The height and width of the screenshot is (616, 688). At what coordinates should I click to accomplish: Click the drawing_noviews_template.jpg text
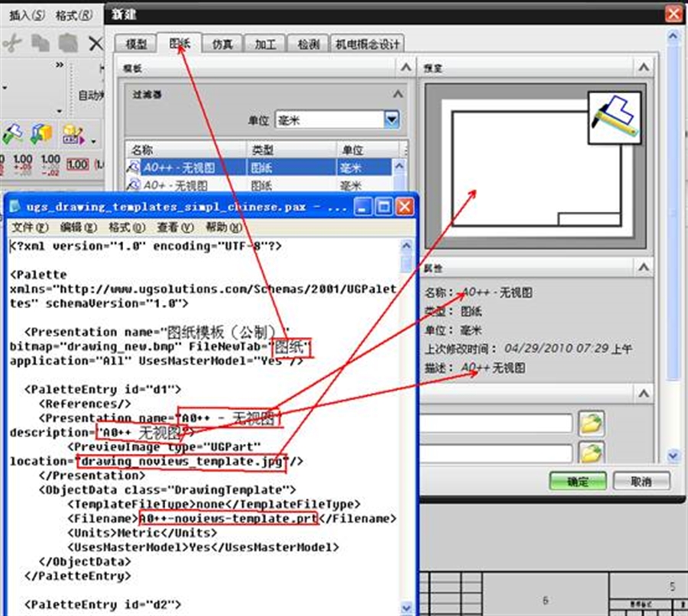[180, 462]
